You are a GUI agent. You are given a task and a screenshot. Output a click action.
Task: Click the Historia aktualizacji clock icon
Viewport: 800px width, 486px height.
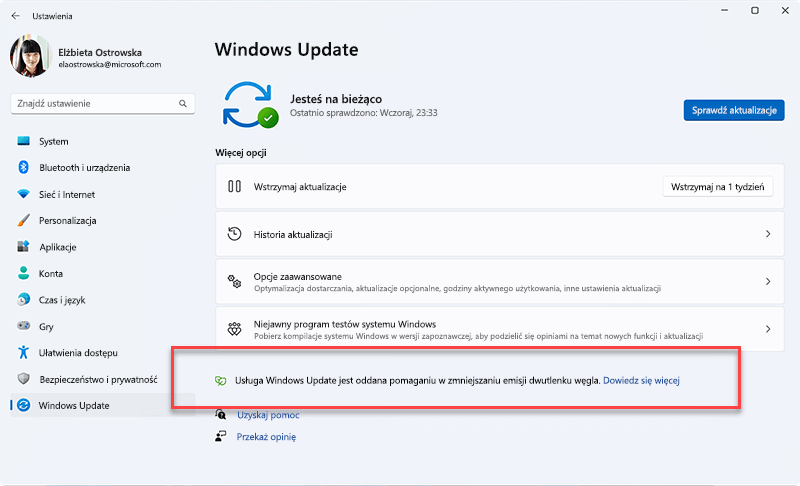(234, 234)
